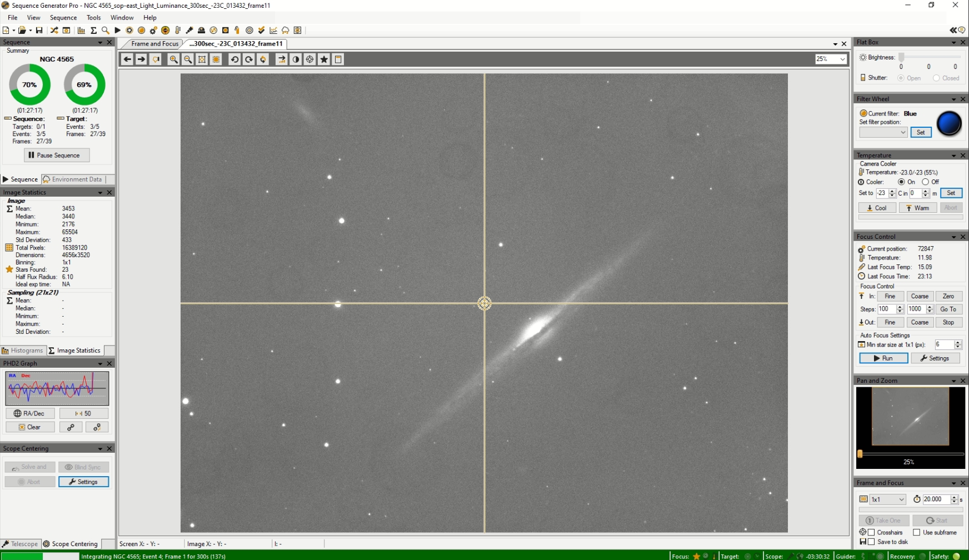This screenshot has height=560, width=969.
Task: Toggle the crosshair overlay on the image
Action: click(309, 59)
